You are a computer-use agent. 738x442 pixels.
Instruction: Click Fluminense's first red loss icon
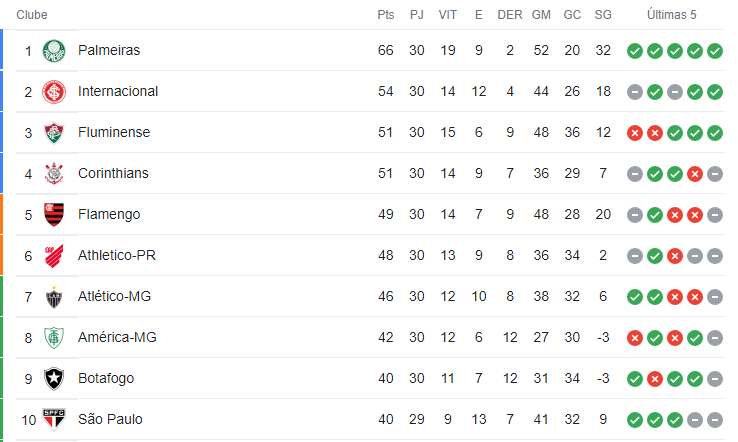[x=634, y=133]
